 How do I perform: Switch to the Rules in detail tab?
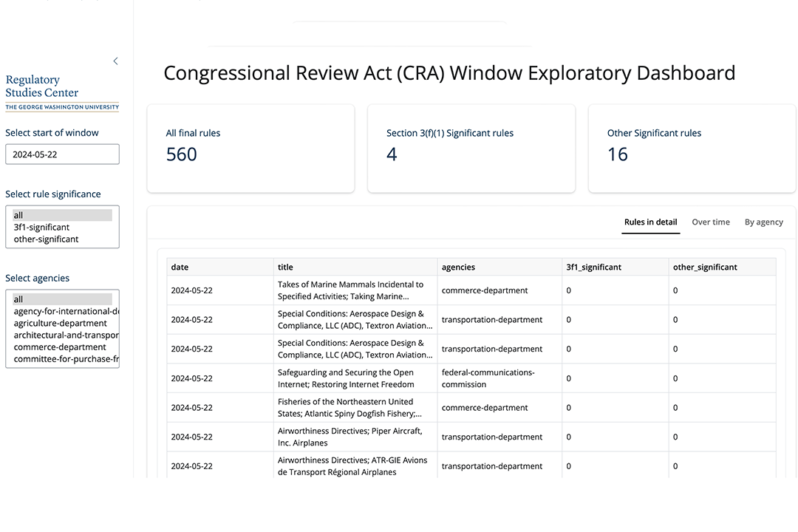[x=650, y=222]
